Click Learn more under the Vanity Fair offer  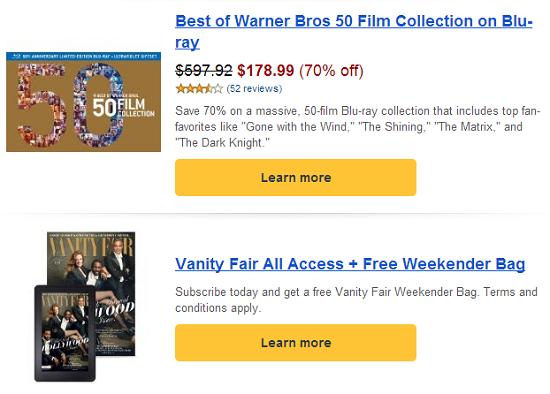(296, 343)
